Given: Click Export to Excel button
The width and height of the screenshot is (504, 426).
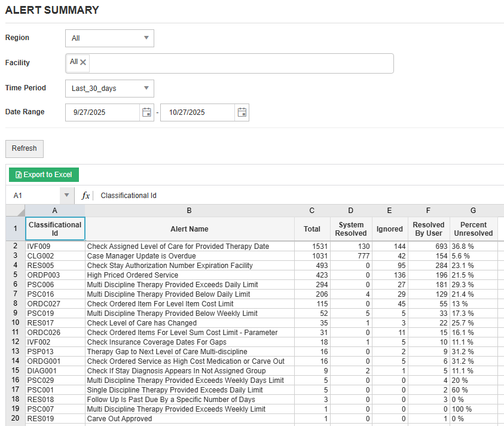Looking at the screenshot, I should (x=44, y=175).
